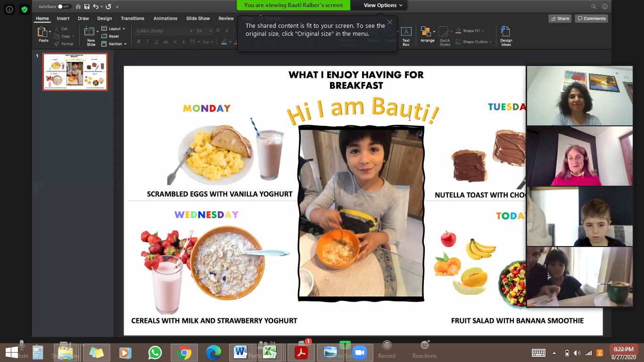
Task: Click the Paste clipboard icon
Action: pyautogui.click(x=43, y=32)
